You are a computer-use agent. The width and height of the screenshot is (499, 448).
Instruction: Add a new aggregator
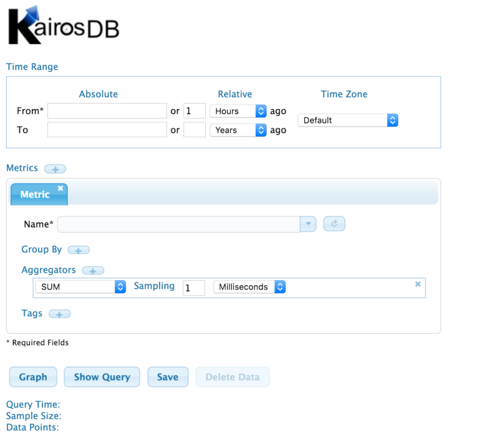point(93,271)
